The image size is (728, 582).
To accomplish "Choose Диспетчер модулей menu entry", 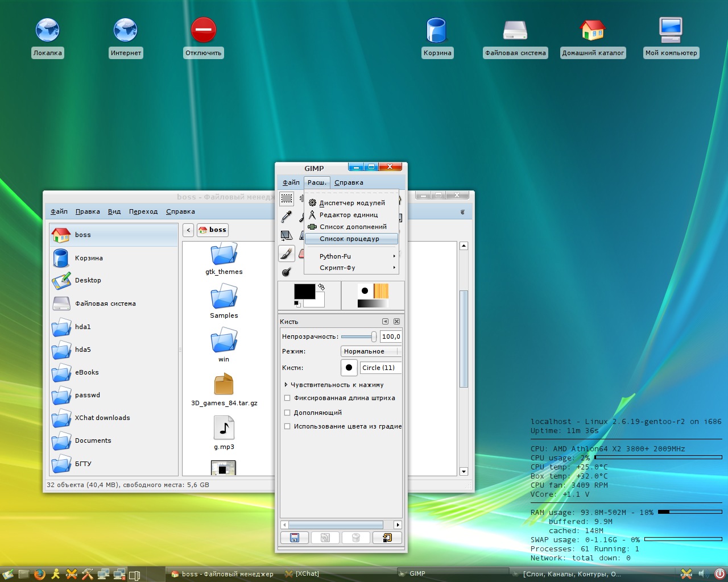I will pyautogui.click(x=351, y=203).
